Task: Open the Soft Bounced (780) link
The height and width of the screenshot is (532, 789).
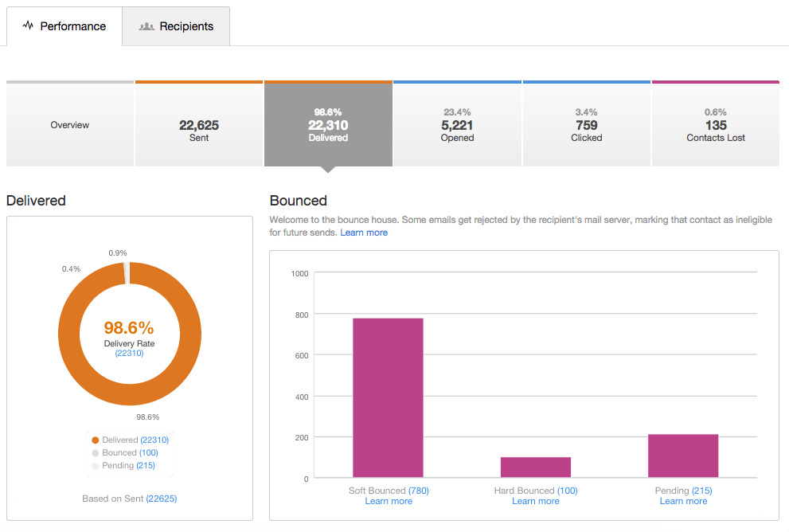Action: pos(389,491)
